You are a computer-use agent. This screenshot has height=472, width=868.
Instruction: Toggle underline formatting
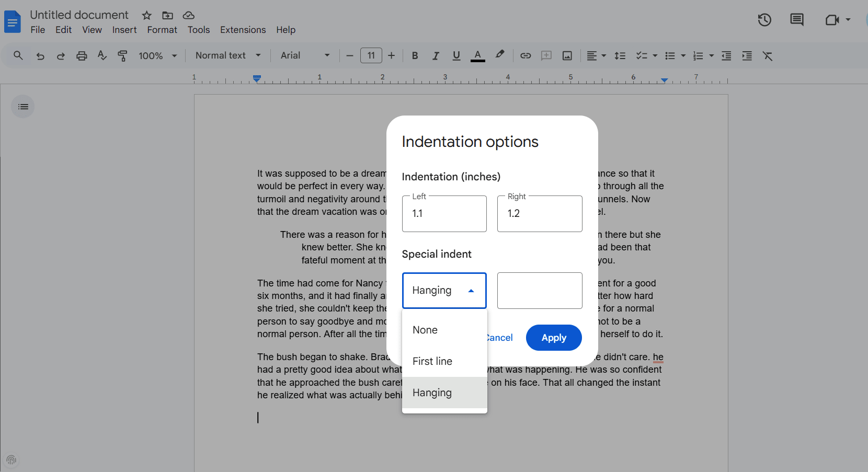pyautogui.click(x=456, y=56)
